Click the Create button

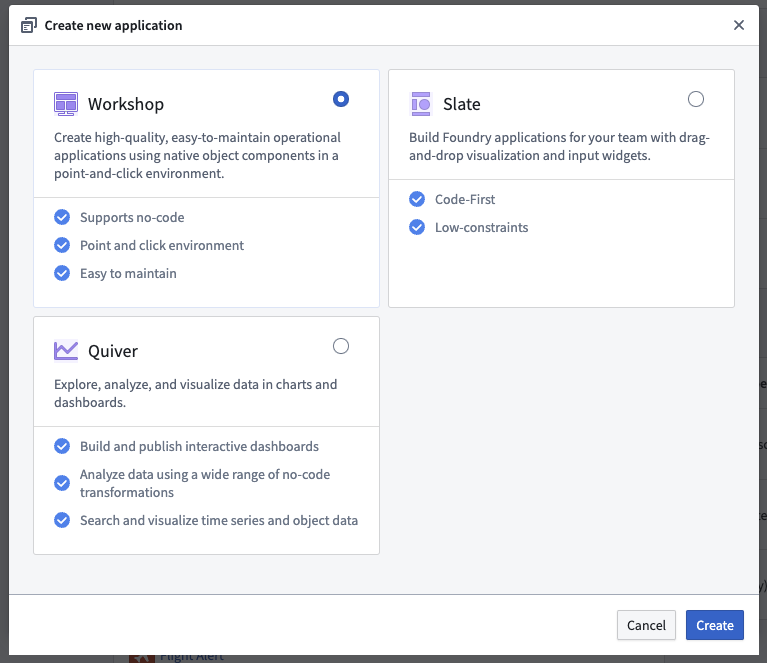click(x=715, y=625)
